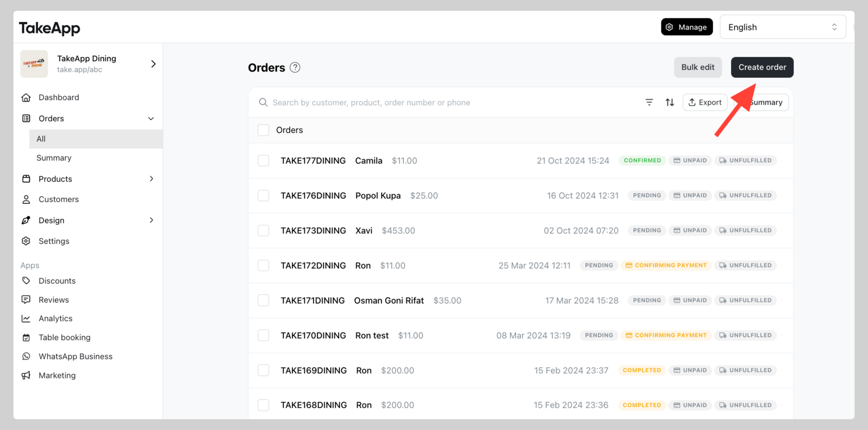The image size is (868, 430).
Task: Click the UNPAID badge on TAKE173DINING
Action: click(x=690, y=230)
